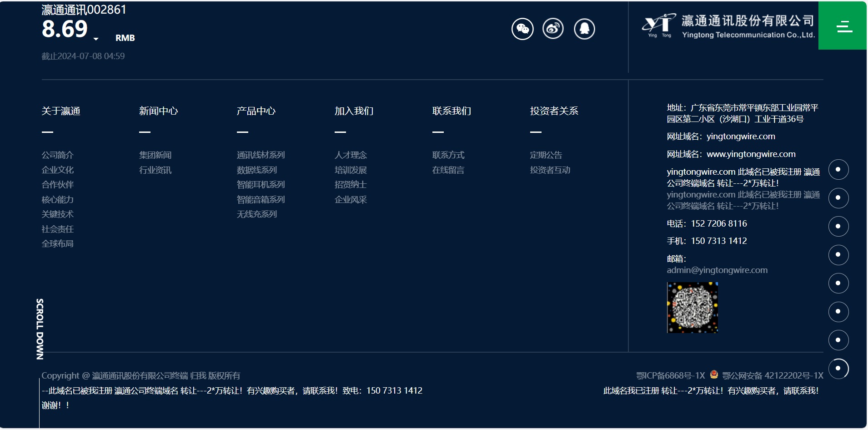Go to 公司简介 page
The image size is (868, 430).
(57, 155)
